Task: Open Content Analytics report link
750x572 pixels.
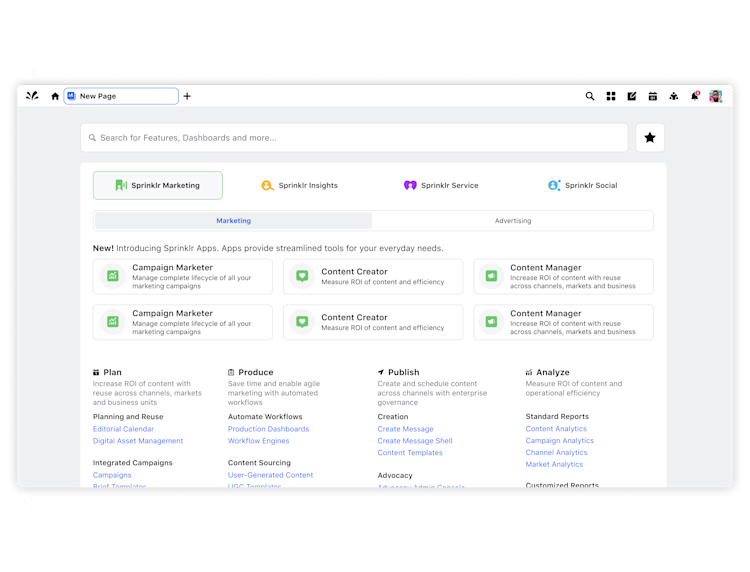Action: point(556,429)
